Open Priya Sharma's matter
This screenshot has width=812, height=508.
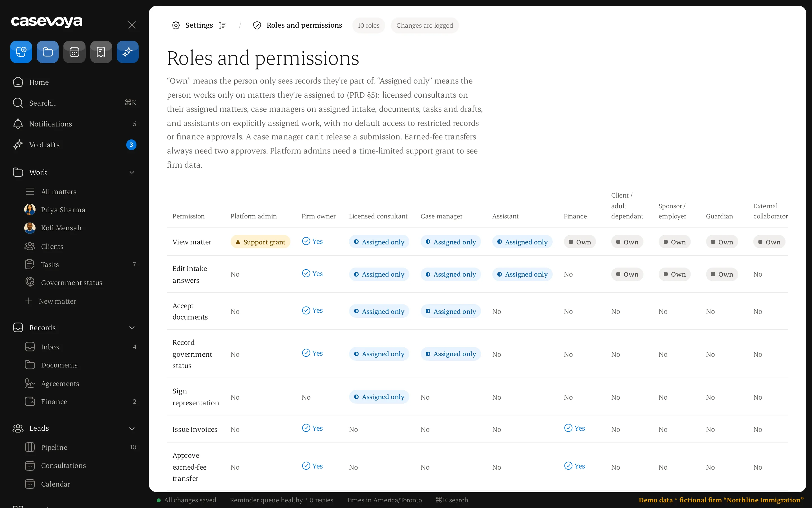81,210
